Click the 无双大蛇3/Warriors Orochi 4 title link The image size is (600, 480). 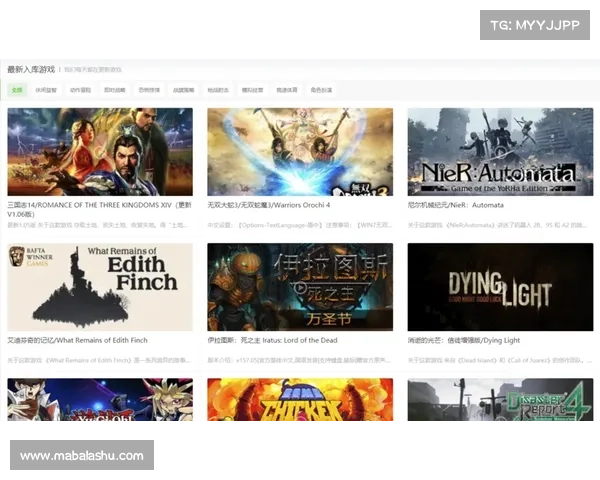pos(269,205)
